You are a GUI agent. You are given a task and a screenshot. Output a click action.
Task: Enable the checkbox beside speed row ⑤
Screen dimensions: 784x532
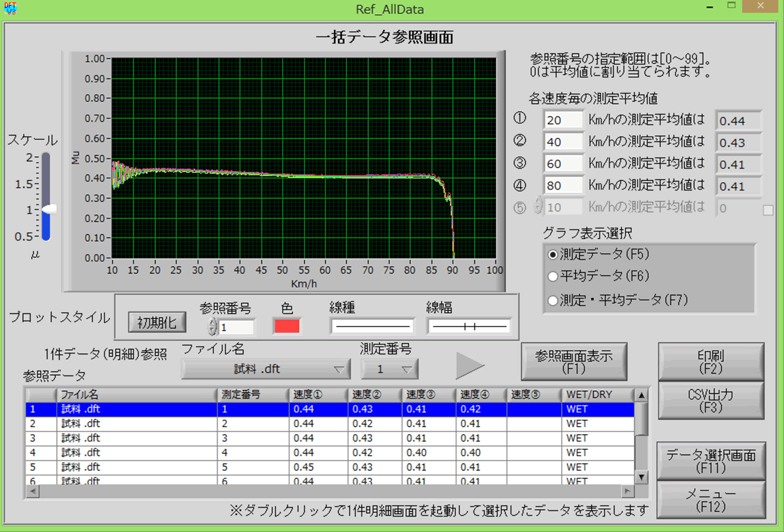(x=768, y=210)
